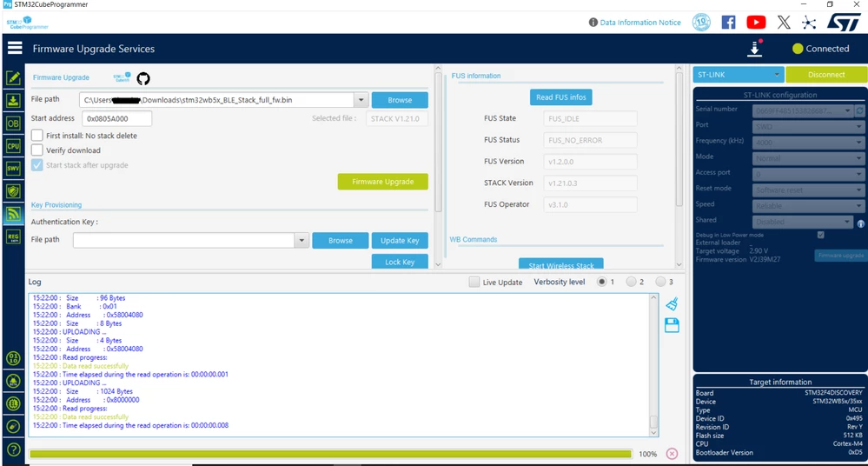This screenshot has width=868, height=466.
Task: Open the ST-LINK interface dropdown
Action: [x=739, y=74]
